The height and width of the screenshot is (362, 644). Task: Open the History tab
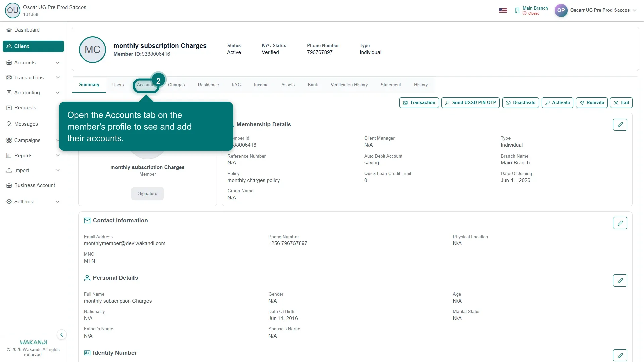coord(421,85)
